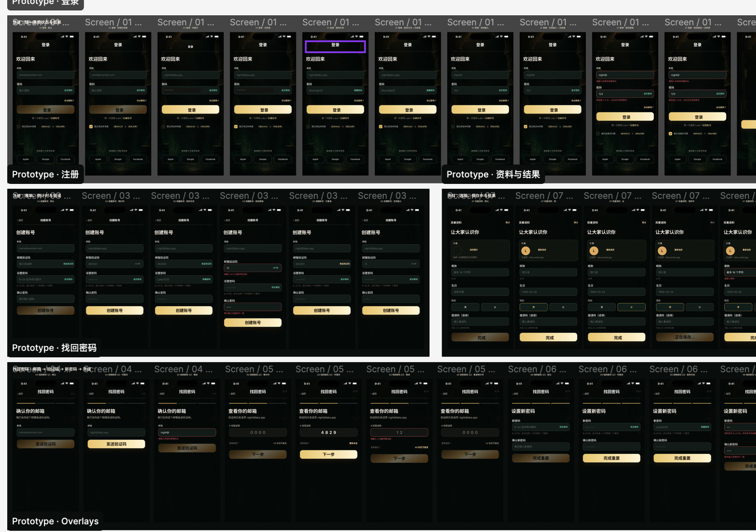
Task: Tick agreement box on empty placeholder login screen
Action: tap(19, 126)
